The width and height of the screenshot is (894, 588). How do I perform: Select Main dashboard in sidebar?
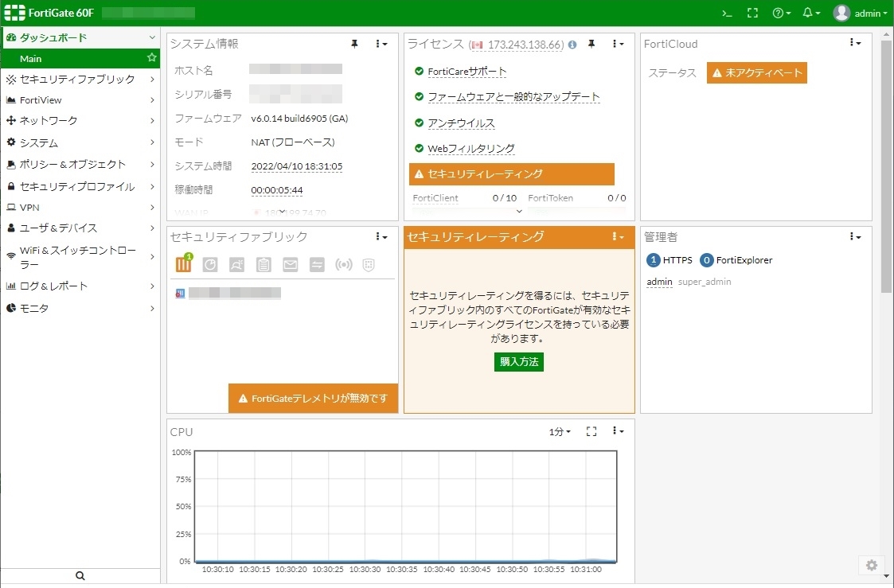(x=80, y=59)
